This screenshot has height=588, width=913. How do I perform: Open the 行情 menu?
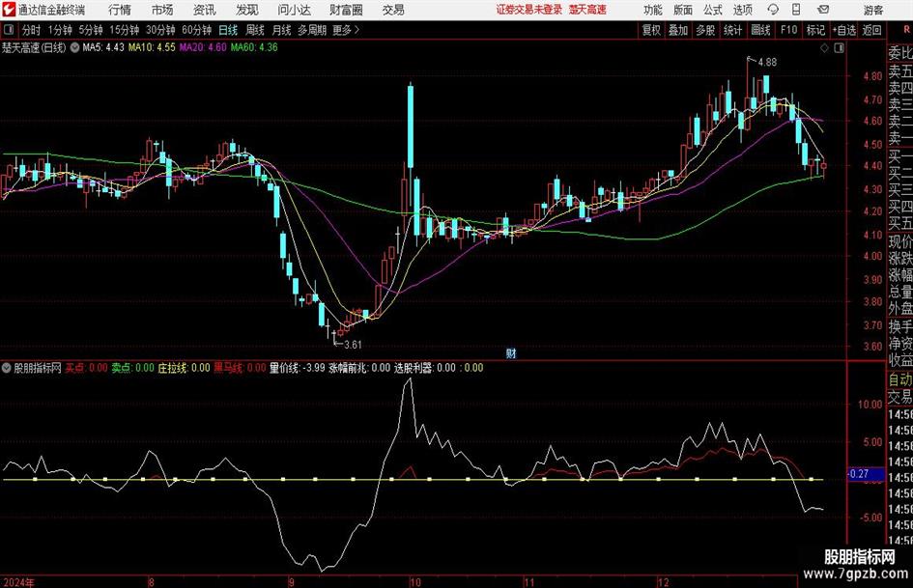click(x=120, y=10)
